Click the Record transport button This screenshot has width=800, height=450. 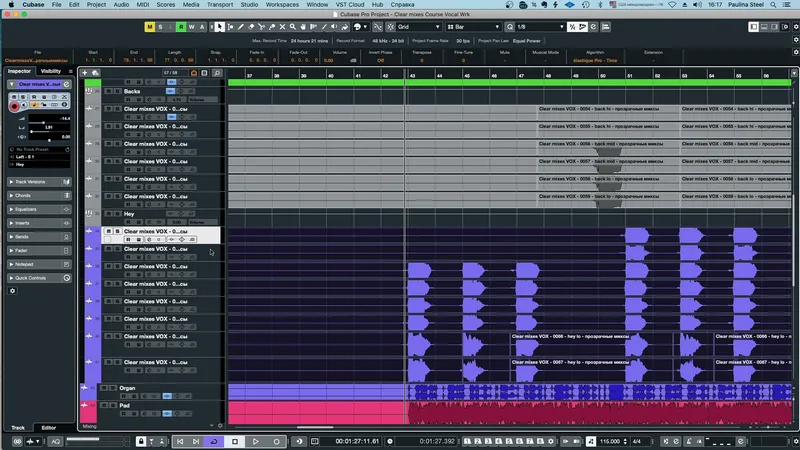(277, 441)
